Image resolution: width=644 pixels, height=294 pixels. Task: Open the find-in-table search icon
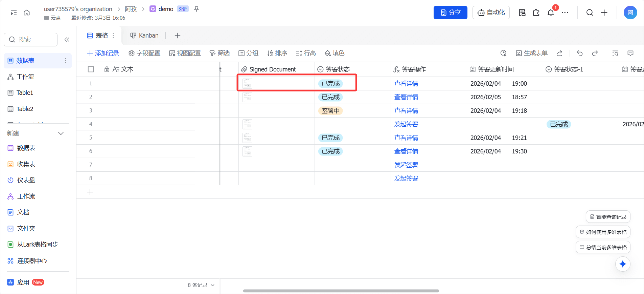[615, 53]
